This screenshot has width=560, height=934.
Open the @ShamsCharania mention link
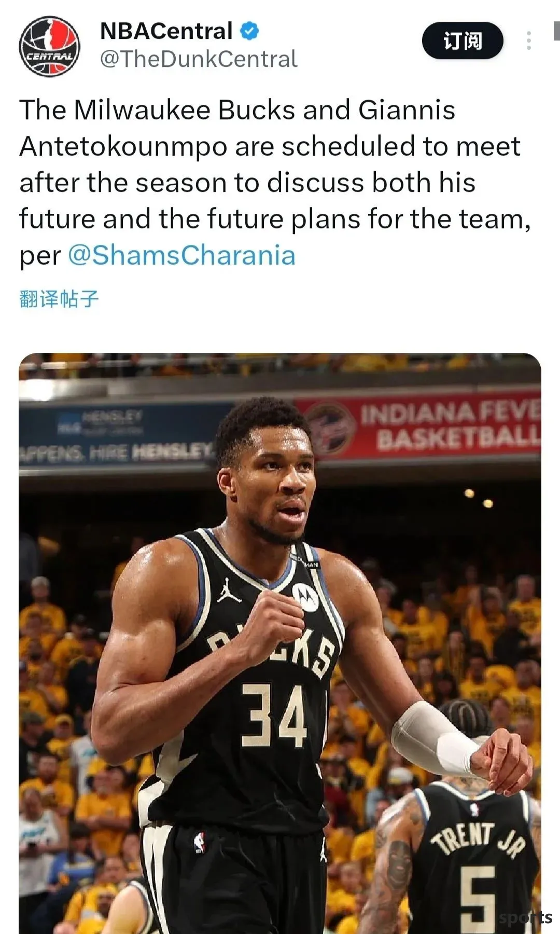pos(181,255)
